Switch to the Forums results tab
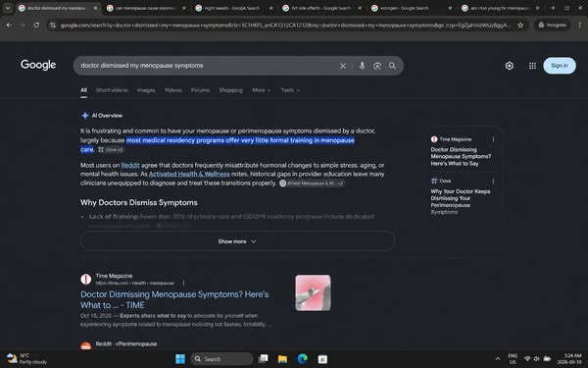Image resolution: width=588 pixels, height=368 pixels. point(200,90)
